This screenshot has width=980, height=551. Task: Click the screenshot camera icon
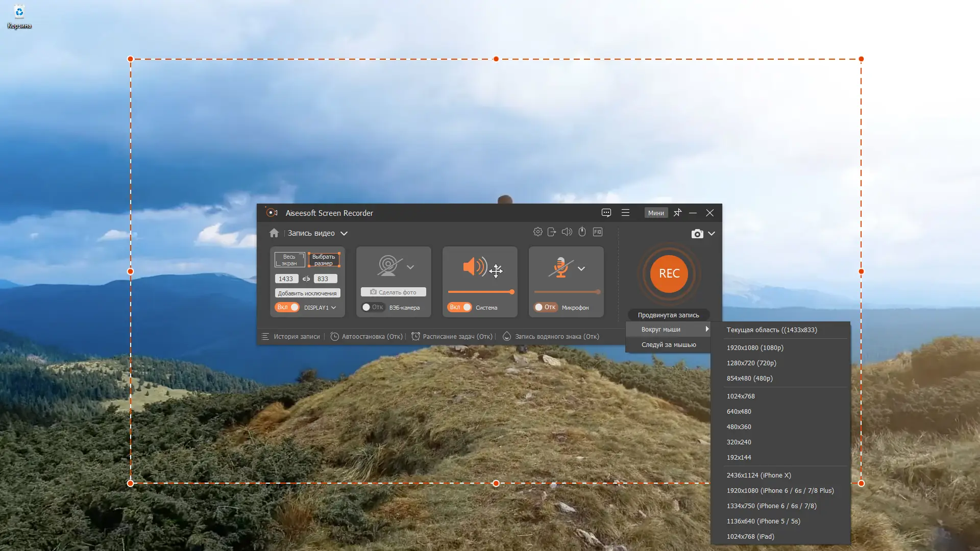[x=697, y=234]
